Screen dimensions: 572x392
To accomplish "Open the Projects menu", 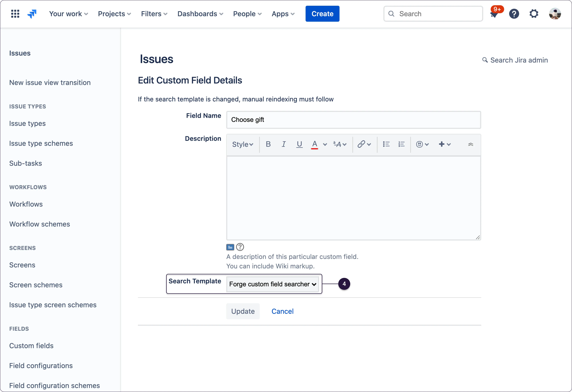I will click(114, 14).
